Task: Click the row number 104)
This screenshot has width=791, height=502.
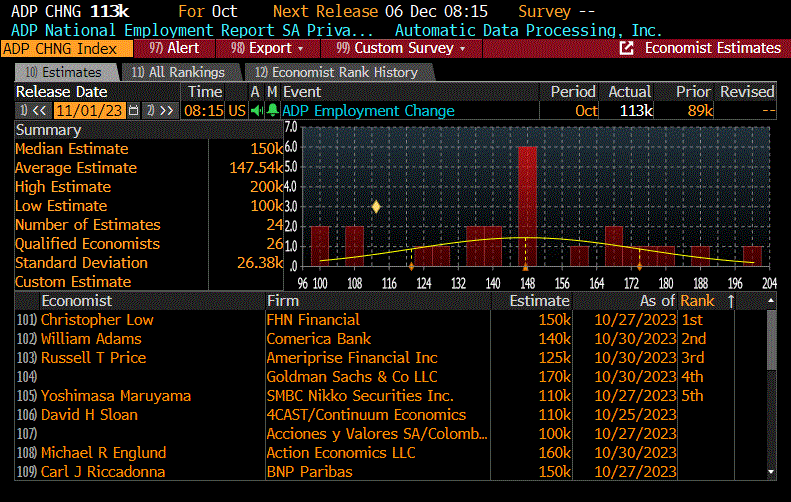Action: pos(27,377)
